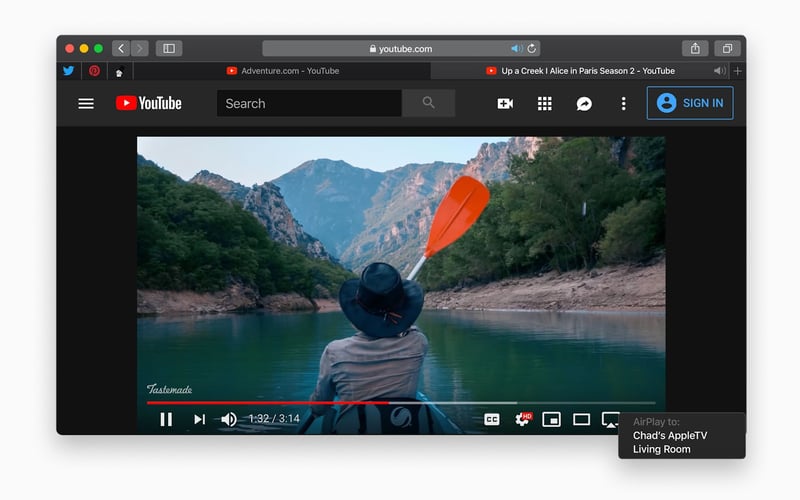Show all tabs overview button

(727, 48)
